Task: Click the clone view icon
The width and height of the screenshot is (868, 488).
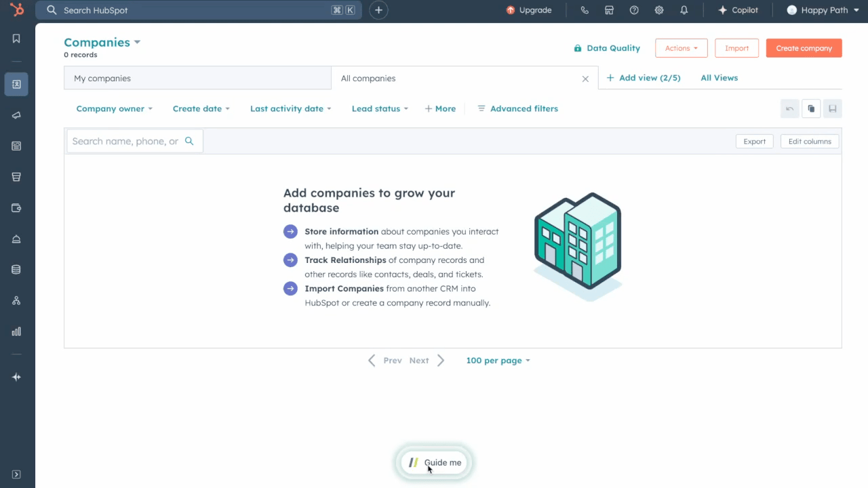Action: (811, 108)
